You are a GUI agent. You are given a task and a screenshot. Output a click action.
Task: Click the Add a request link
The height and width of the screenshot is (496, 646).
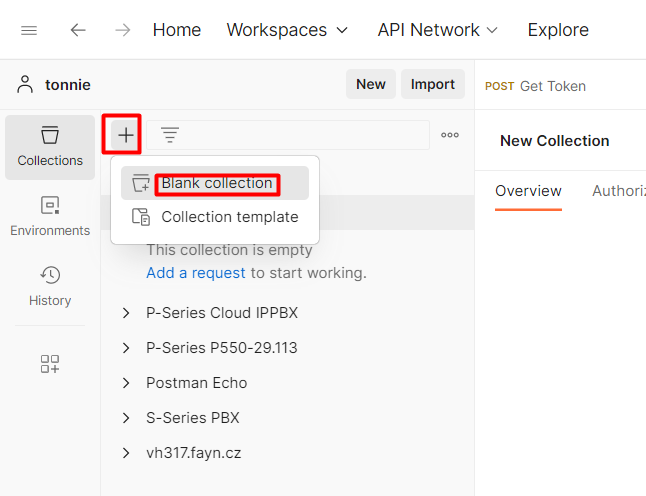pos(196,273)
